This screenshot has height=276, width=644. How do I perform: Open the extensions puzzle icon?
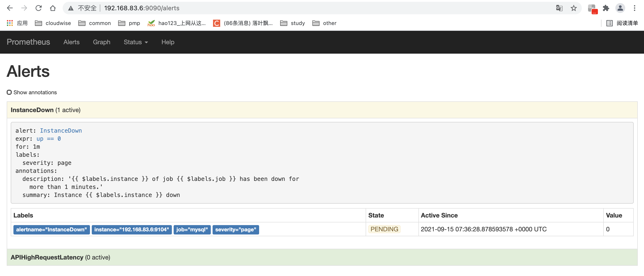tap(606, 8)
